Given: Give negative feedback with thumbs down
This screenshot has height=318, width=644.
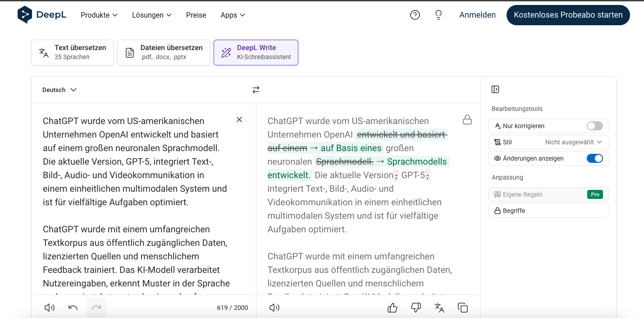Looking at the screenshot, I should coord(416,307).
